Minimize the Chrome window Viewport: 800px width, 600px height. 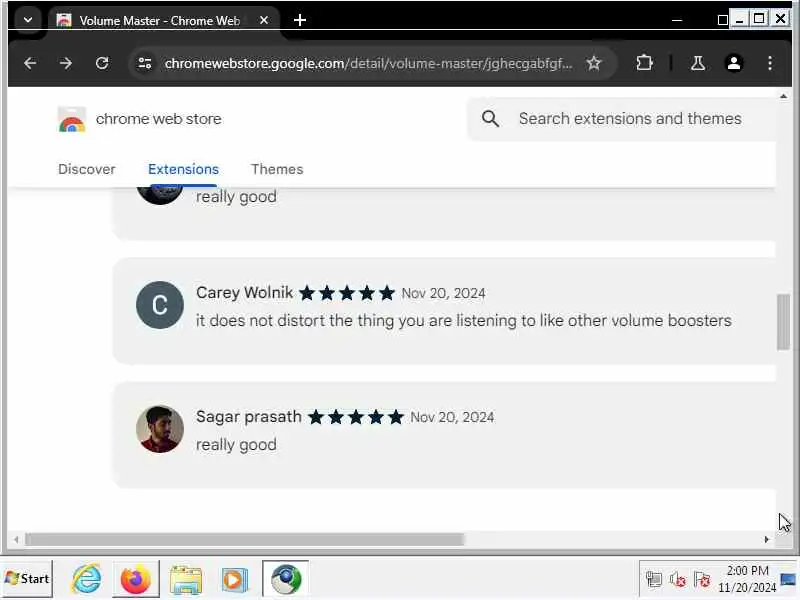739,19
